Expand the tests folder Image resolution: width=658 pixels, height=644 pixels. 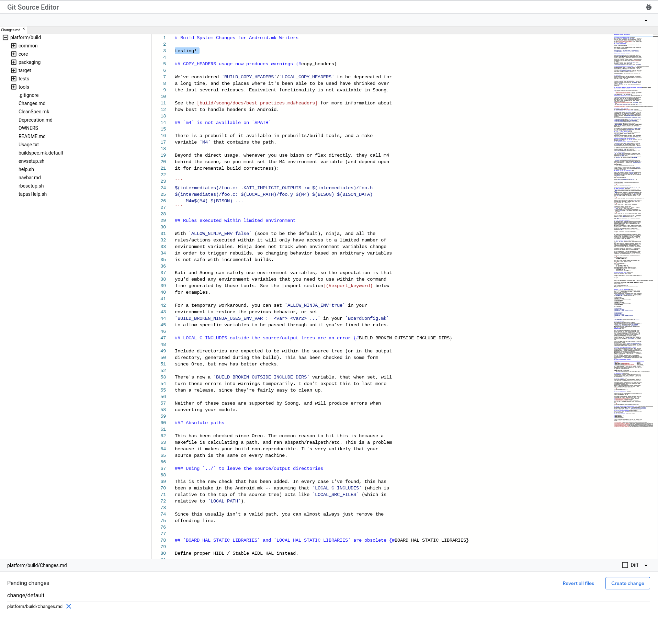(x=14, y=79)
